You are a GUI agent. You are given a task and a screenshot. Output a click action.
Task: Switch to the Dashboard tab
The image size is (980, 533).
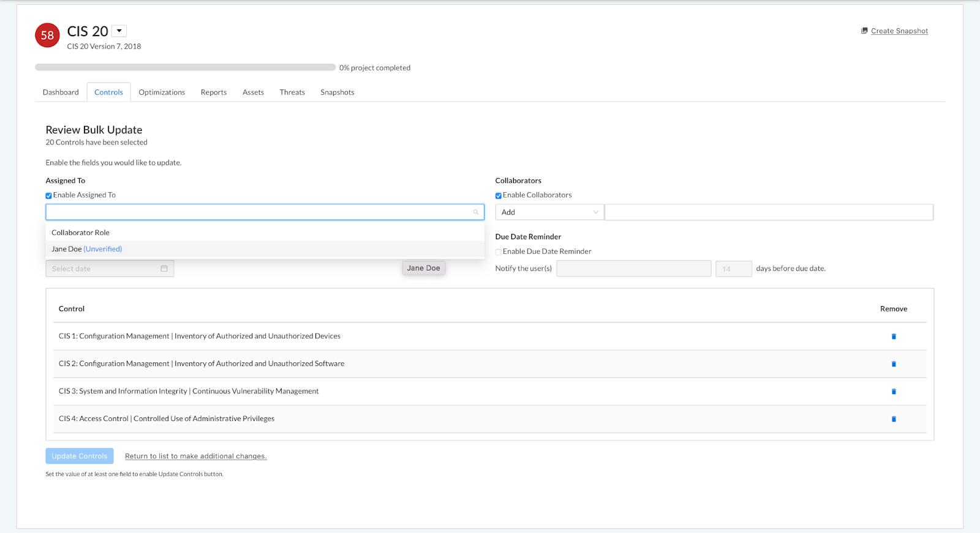pyautogui.click(x=61, y=92)
